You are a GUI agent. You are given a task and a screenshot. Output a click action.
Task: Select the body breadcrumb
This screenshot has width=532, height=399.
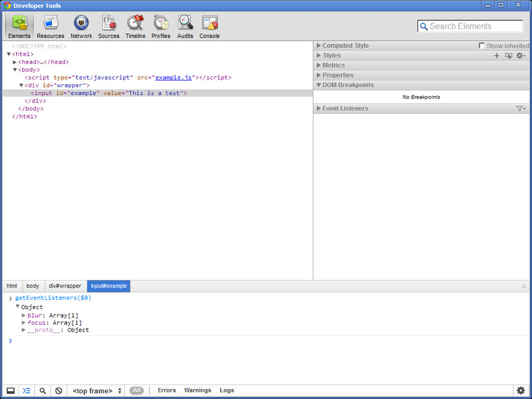coord(33,286)
